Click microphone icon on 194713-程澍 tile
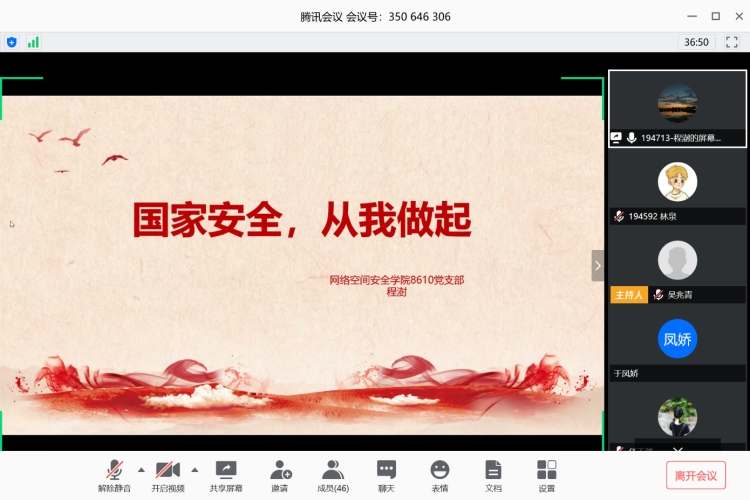Screen dimensions: 750x500 click(631, 138)
